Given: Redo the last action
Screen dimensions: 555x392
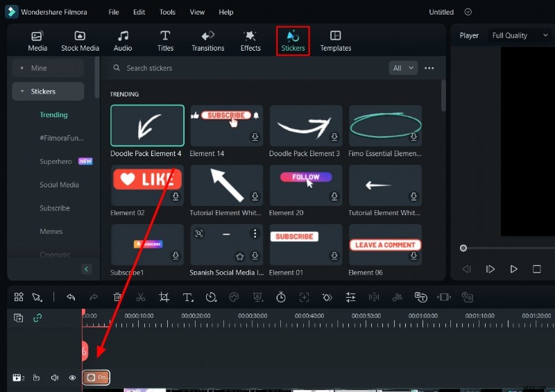Looking at the screenshot, I should click(x=94, y=297).
